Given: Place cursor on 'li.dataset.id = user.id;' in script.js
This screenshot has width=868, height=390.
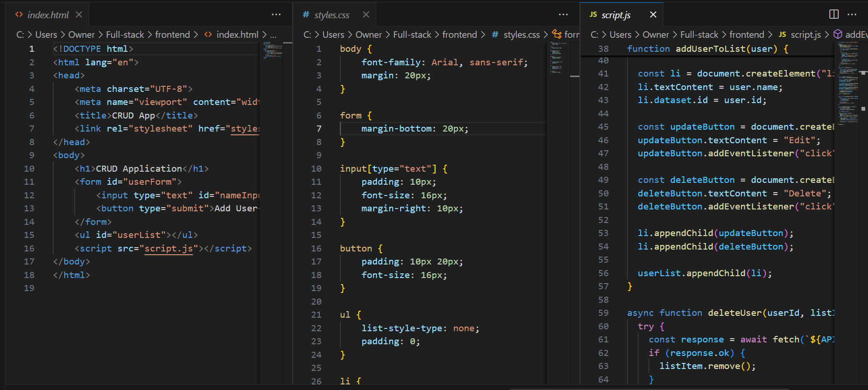Looking at the screenshot, I should [x=702, y=100].
